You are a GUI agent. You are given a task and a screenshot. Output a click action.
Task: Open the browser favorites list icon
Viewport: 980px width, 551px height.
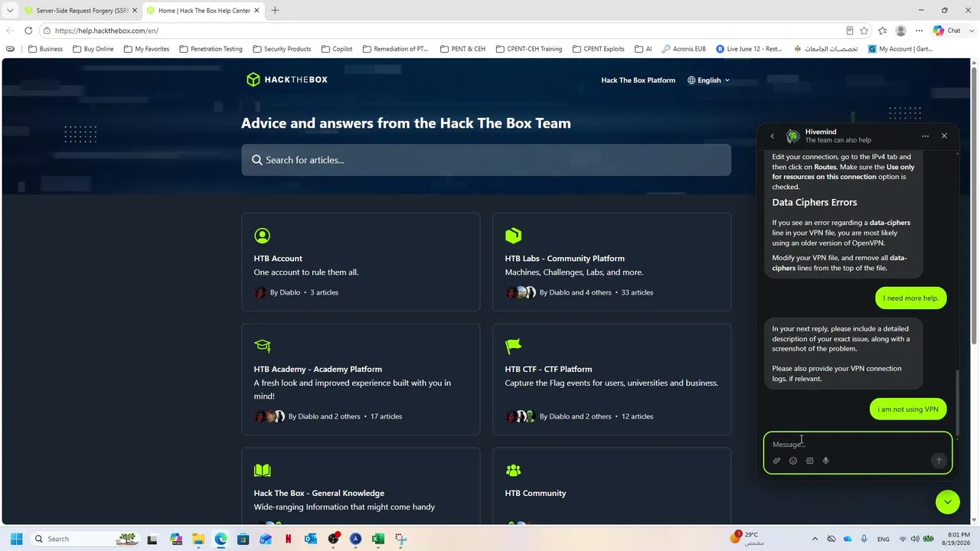click(883, 31)
